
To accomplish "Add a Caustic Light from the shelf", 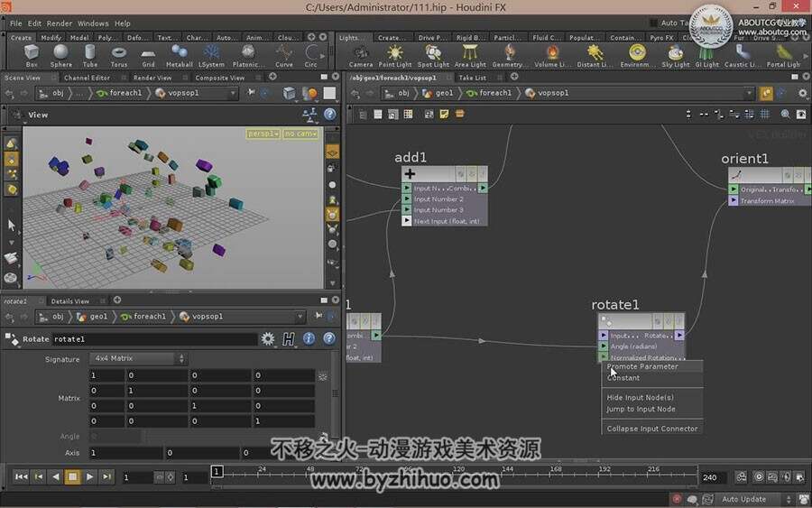I will pyautogui.click(x=743, y=56).
